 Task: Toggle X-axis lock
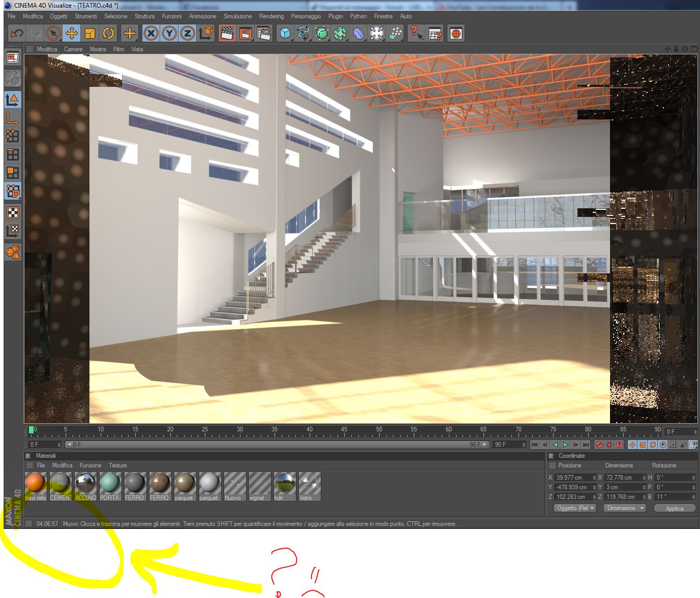(150, 34)
